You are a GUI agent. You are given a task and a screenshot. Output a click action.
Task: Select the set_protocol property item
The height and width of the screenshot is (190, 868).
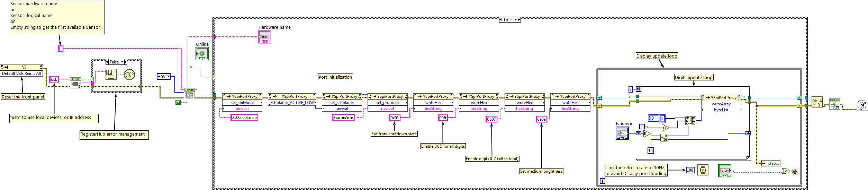point(387,103)
